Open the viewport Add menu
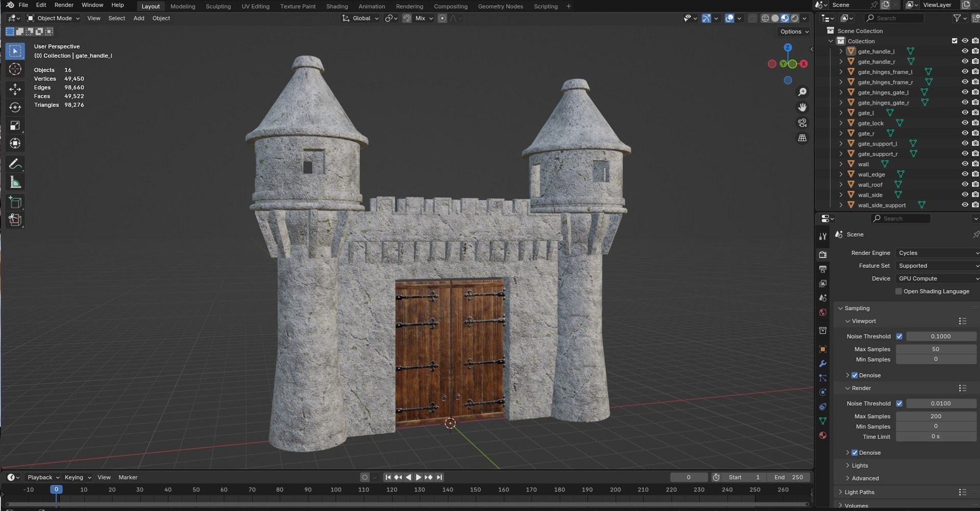This screenshot has width=980, height=511. coord(139,18)
